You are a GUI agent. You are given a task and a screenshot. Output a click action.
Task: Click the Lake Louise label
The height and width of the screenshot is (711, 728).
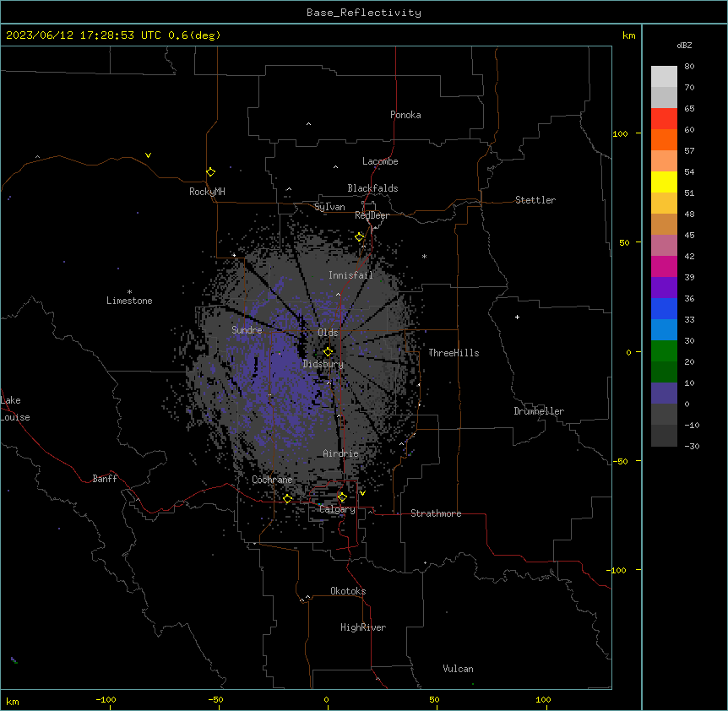(x=15, y=409)
